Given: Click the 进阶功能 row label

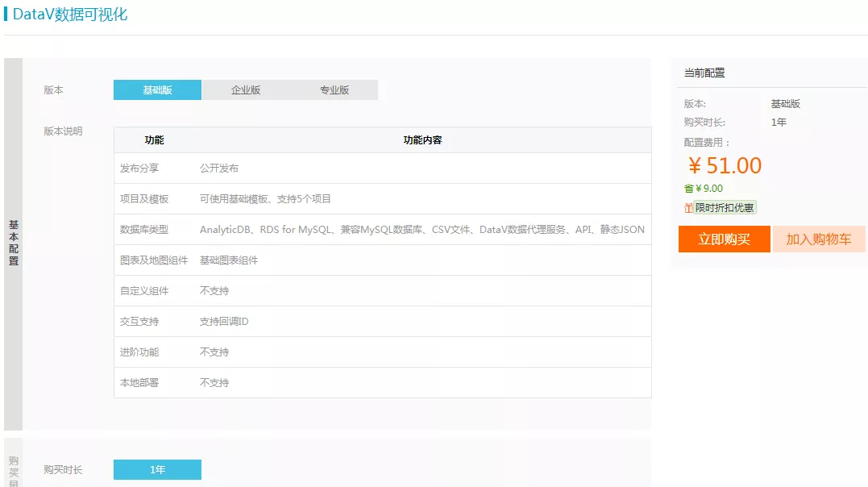Looking at the screenshot, I should [x=139, y=352].
